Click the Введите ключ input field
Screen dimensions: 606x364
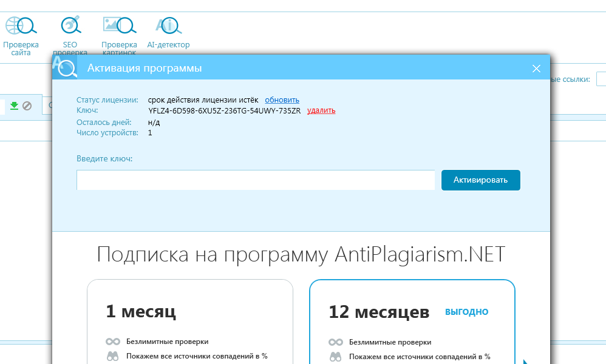256,180
